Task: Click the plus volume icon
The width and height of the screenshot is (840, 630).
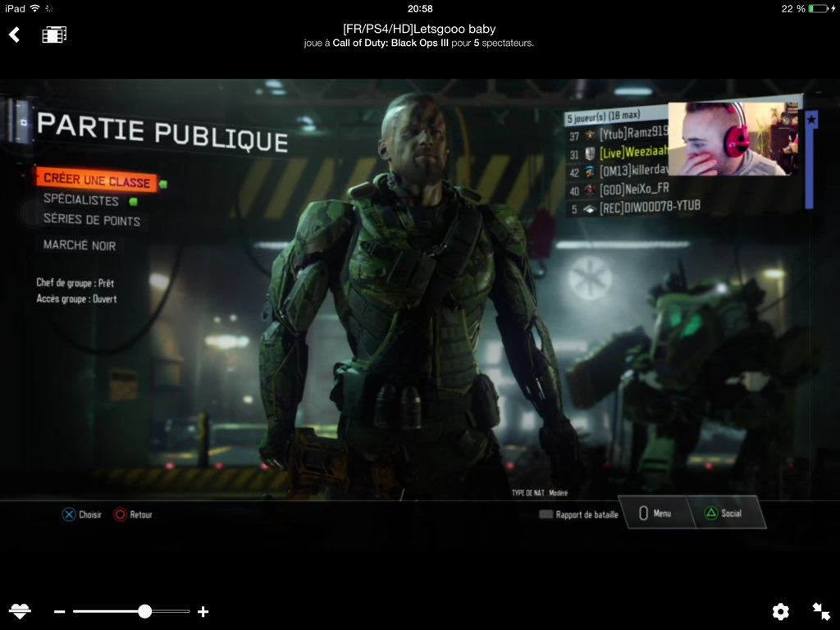Action: tap(203, 611)
